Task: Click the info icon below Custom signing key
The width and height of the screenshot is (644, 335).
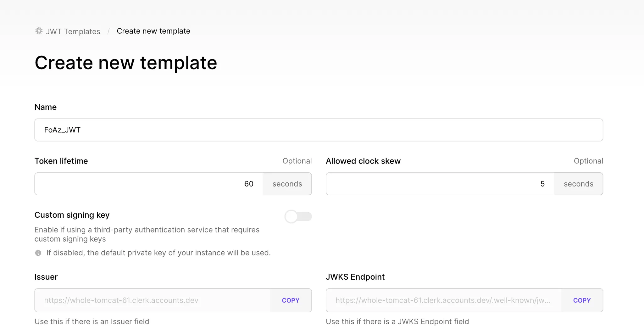Action: coord(38,253)
